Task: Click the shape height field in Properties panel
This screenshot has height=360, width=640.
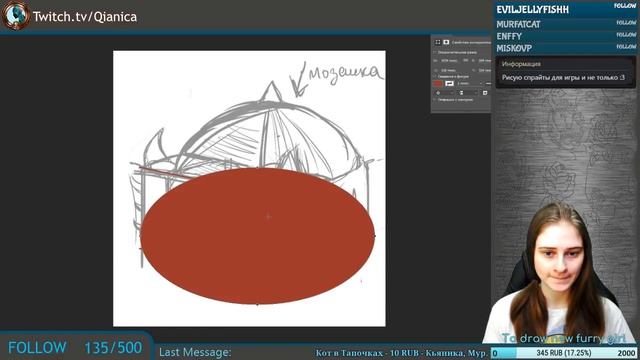Action: coord(484,61)
